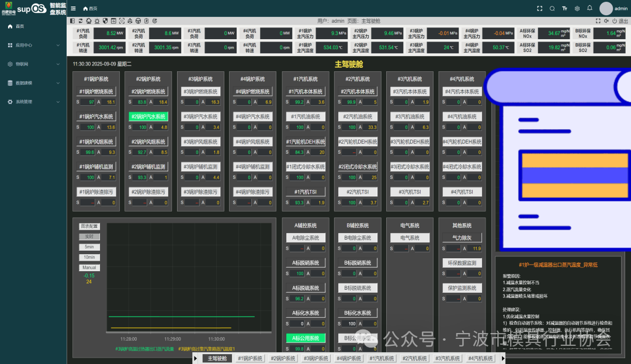Open the 环保数据监测 button

[x=462, y=263]
